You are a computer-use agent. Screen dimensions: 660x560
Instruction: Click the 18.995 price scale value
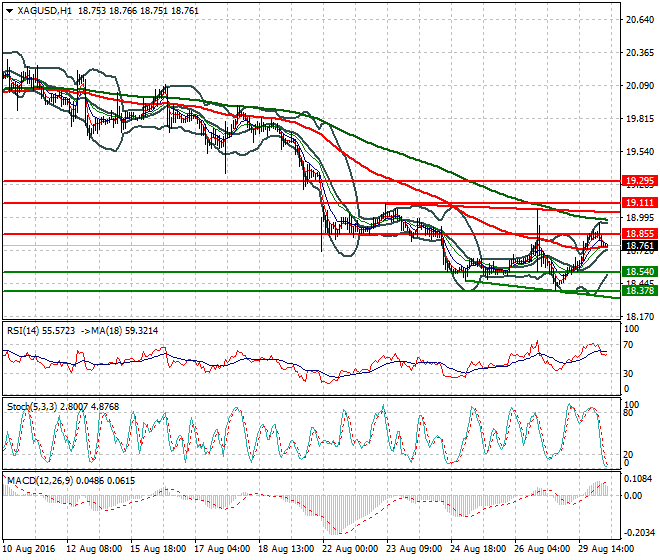pos(640,218)
